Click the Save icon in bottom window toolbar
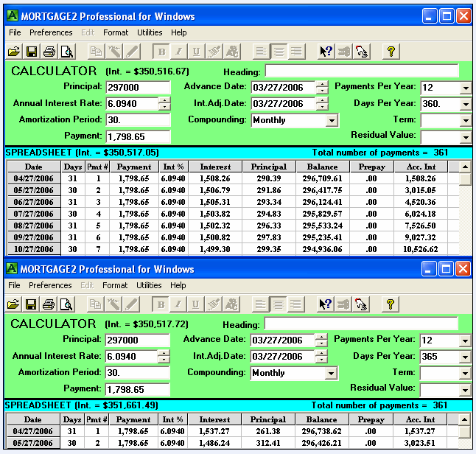This screenshot has width=476, height=454. (x=32, y=304)
